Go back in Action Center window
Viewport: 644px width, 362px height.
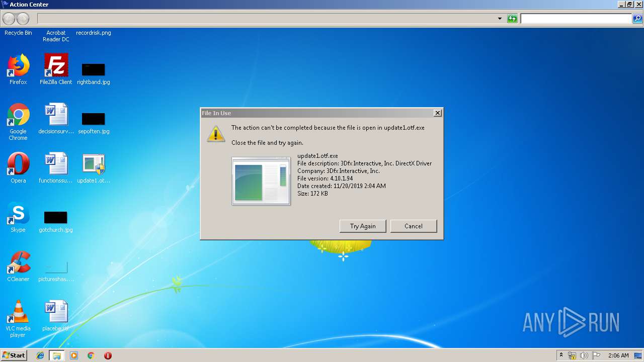click(x=9, y=19)
